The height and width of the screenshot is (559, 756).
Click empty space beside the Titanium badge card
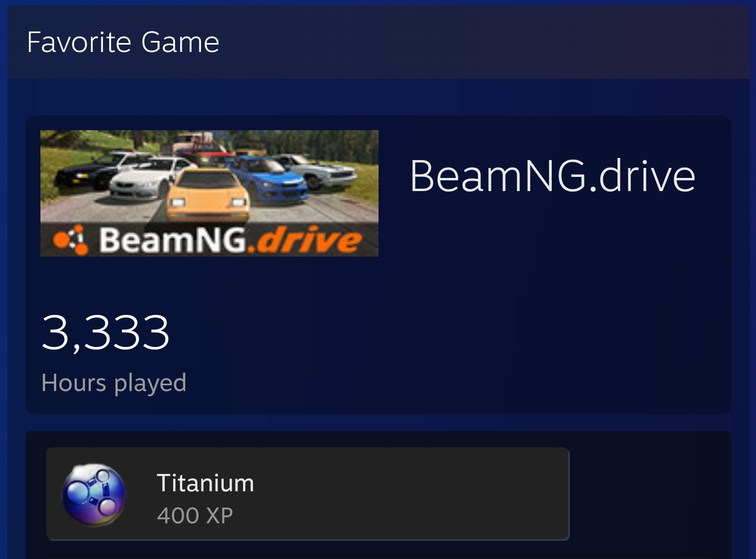(x=650, y=493)
